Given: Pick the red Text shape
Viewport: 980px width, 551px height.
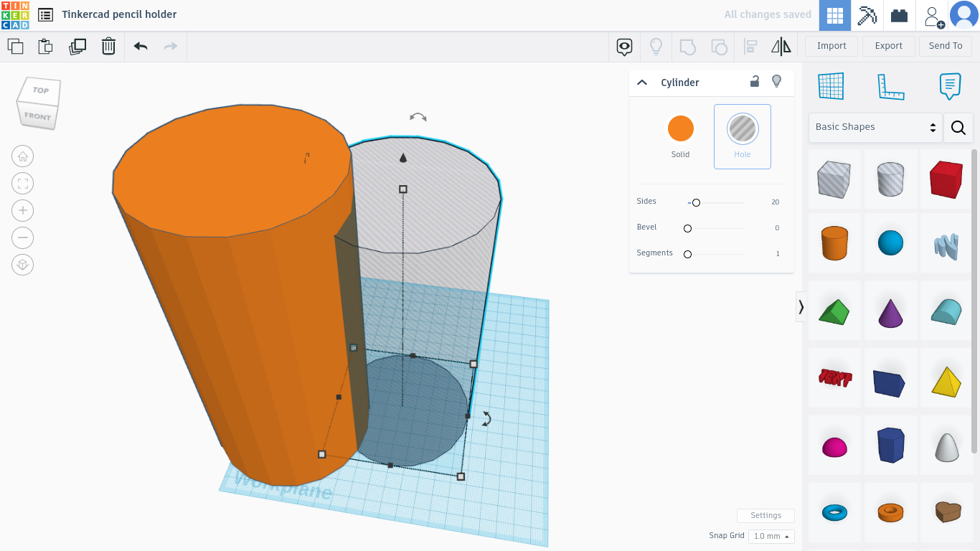Looking at the screenshot, I should click(834, 378).
